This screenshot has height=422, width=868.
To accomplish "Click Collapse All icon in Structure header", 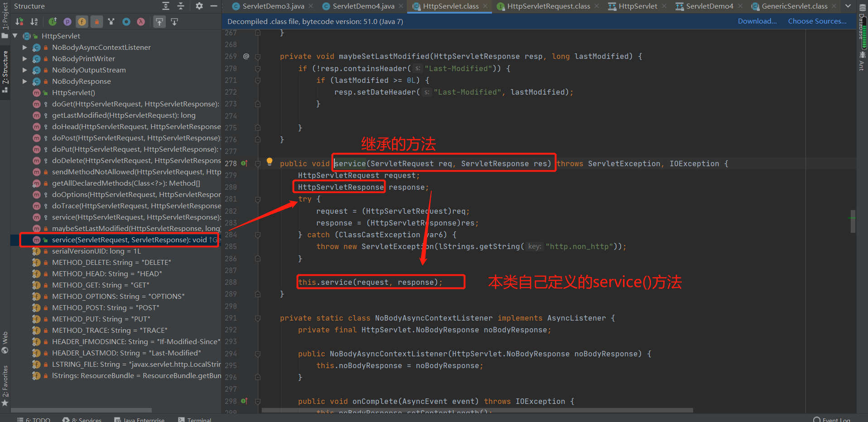I will pyautogui.click(x=181, y=6).
